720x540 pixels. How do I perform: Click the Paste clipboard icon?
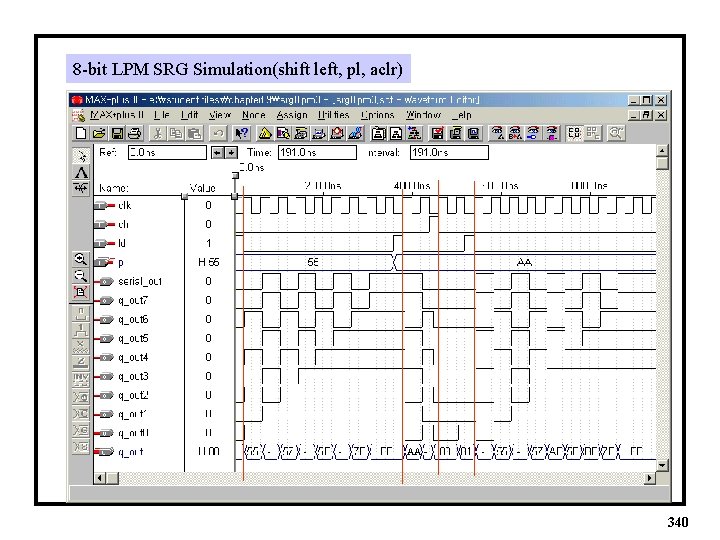click(x=194, y=133)
